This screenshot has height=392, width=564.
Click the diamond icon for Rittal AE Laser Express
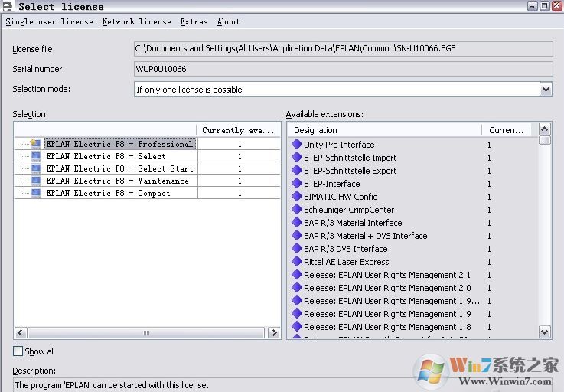(298, 262)
